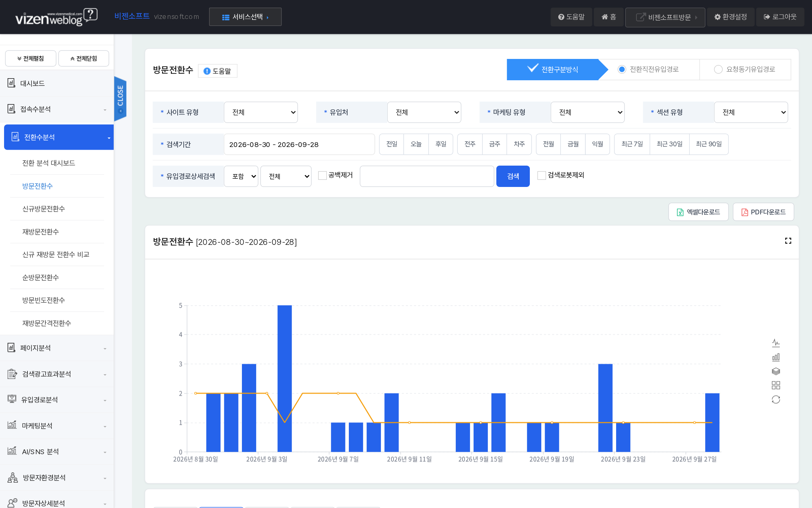Open 재방문전환수 submenu item
This screenshot has height=508, width=812.
41,232
